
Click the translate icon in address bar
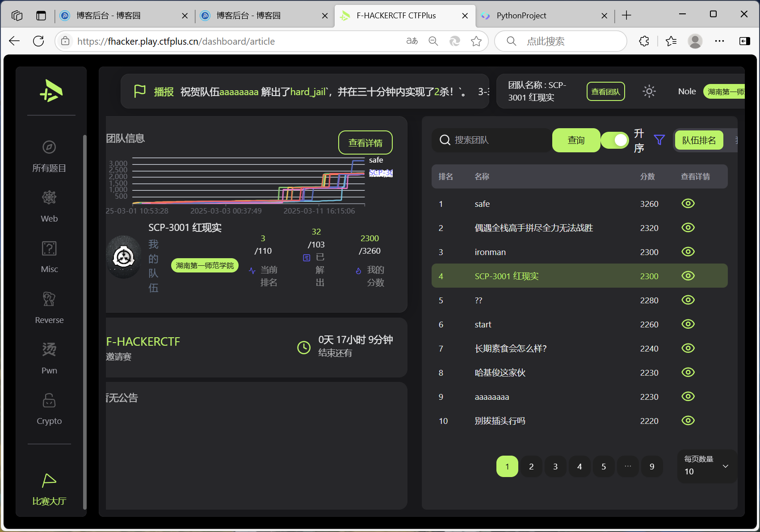412,41
